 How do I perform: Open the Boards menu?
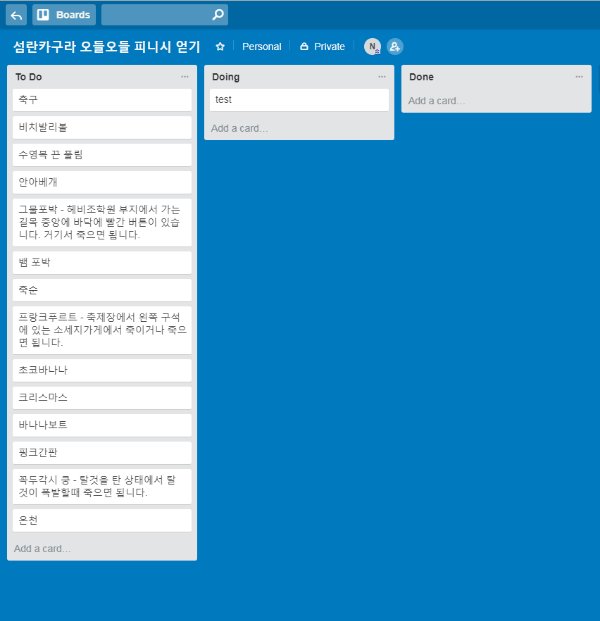[x=64, y=15]
